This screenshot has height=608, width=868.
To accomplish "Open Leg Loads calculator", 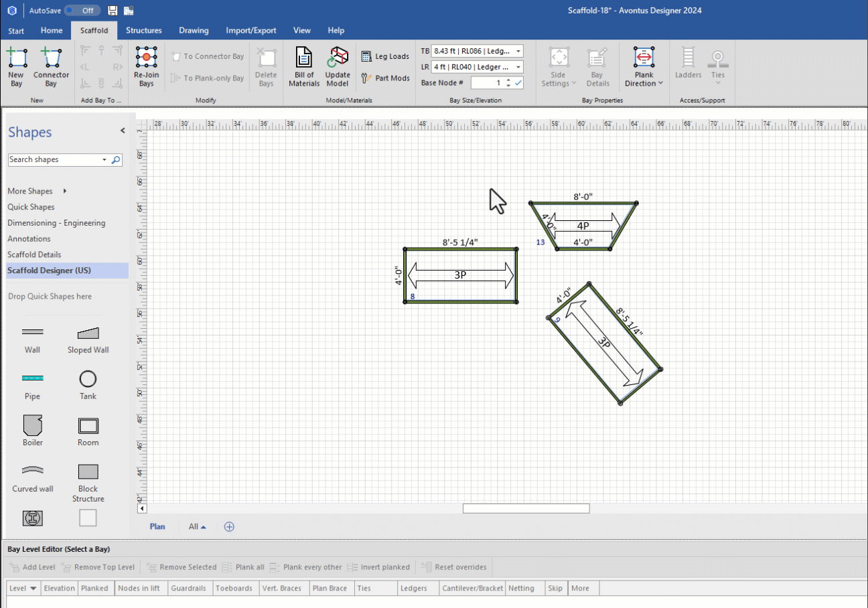I will [386, 56].
